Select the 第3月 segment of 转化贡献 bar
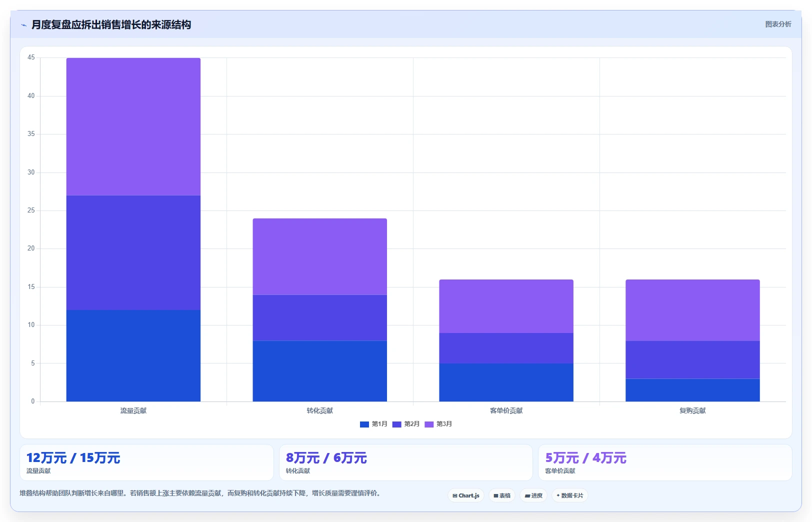This screenshot has width=812, height=522. (320, 256)
